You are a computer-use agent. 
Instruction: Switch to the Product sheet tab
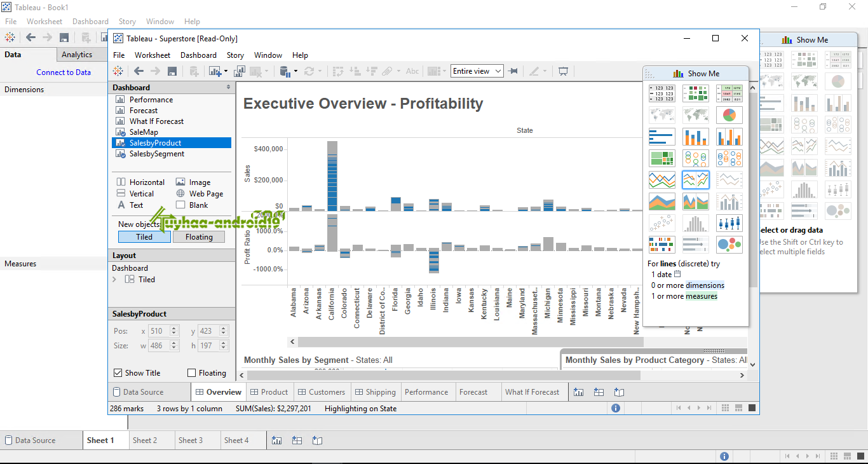[x=269, y=392]
